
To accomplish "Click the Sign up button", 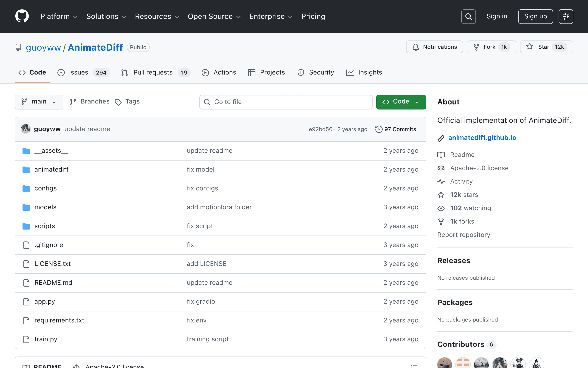I will pyautogui.click(x=535, y=16).
